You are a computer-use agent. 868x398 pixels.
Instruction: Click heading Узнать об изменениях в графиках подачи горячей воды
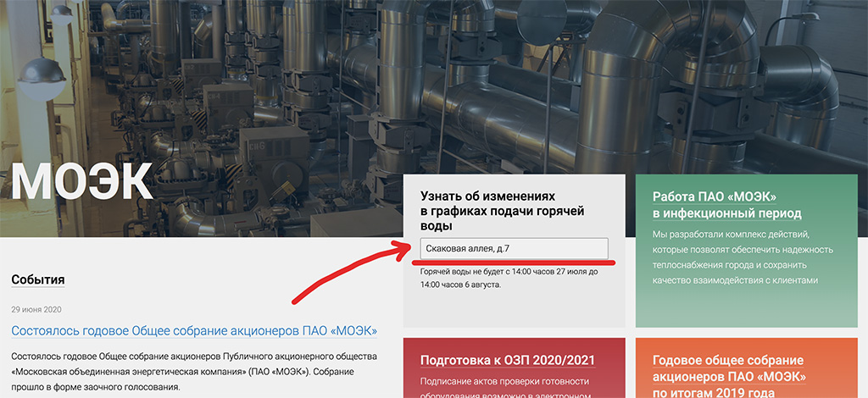[502, 211]
